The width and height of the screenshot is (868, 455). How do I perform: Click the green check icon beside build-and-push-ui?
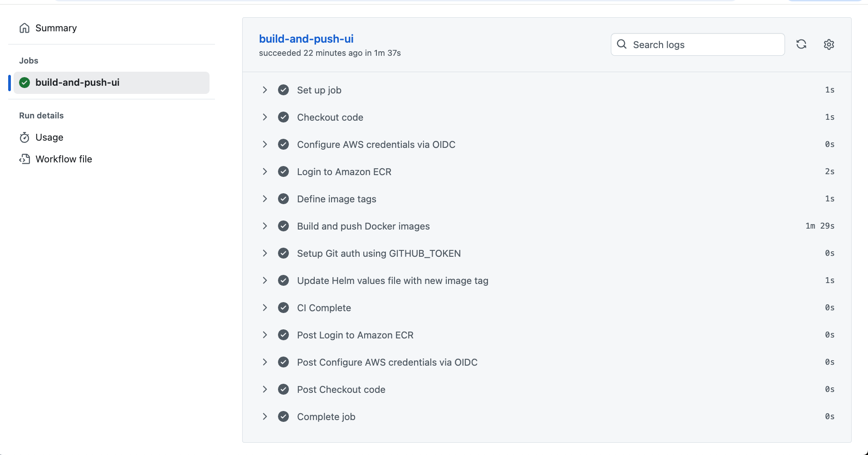(x=24, y=83)
